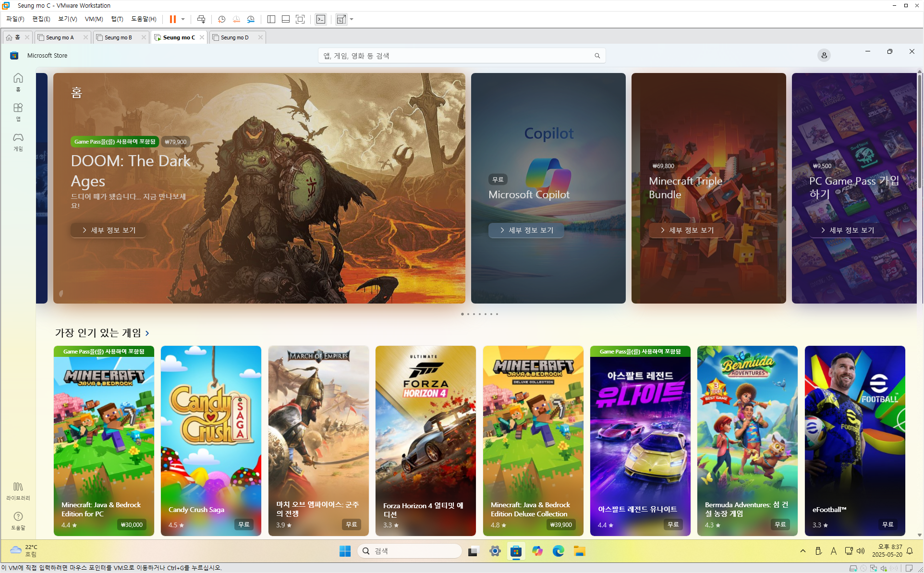Expand the 가장 인기 있는 게임 chevron

coord(147,333)
